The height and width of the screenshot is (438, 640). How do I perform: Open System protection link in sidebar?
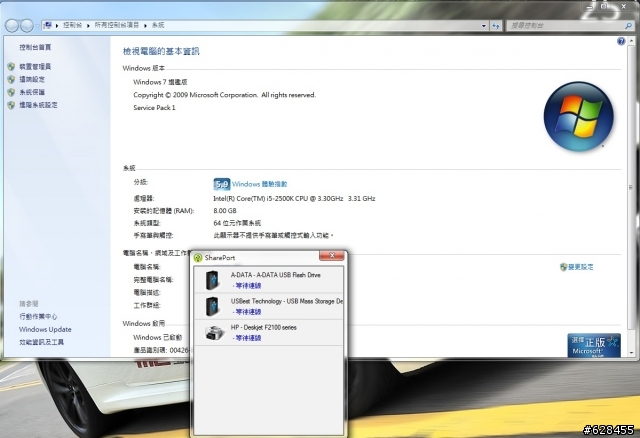pyautogui.click(x=32, y=92)
